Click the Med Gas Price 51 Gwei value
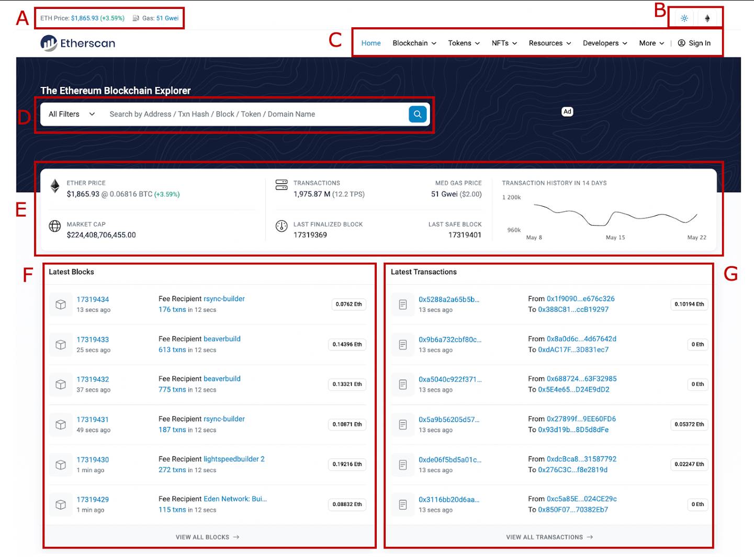The width and height of the screenshot is (754, 560). [444, 194]
